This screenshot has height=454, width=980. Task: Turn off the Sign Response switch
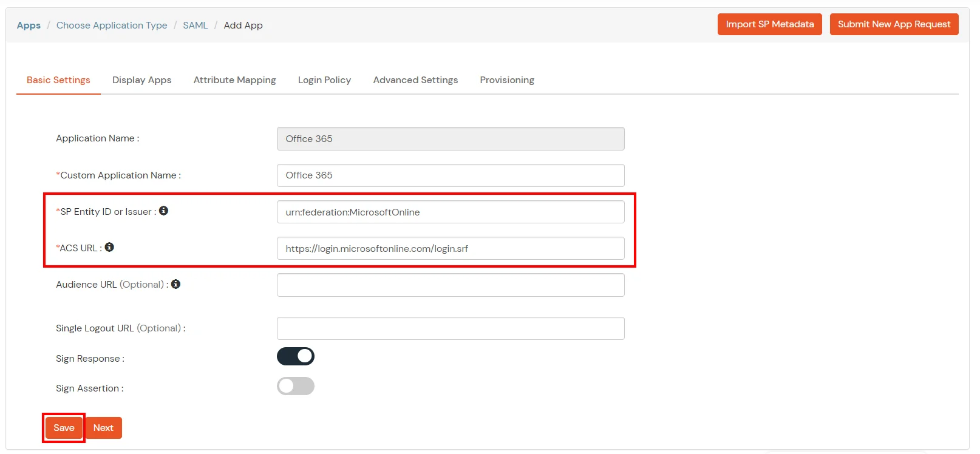296,356
